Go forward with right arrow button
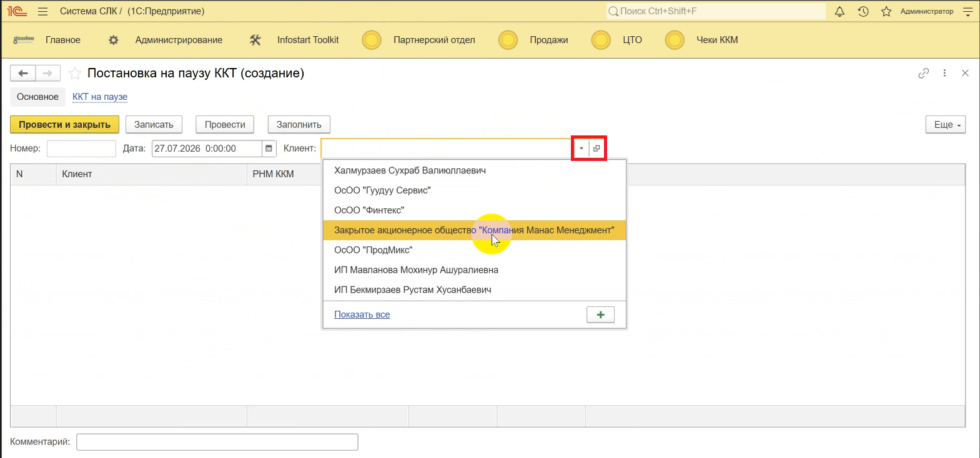The width and height of the screenshot is (980, 458). (x=48, y=73)
